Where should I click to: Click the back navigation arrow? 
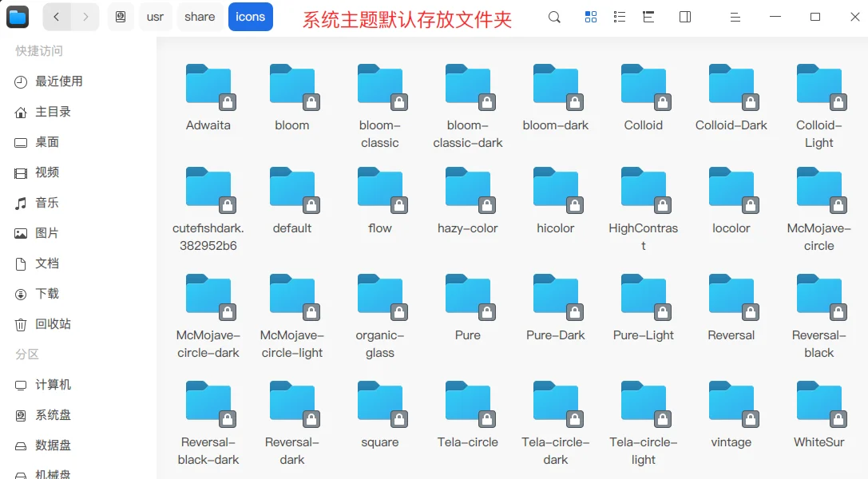coord(56,16)
